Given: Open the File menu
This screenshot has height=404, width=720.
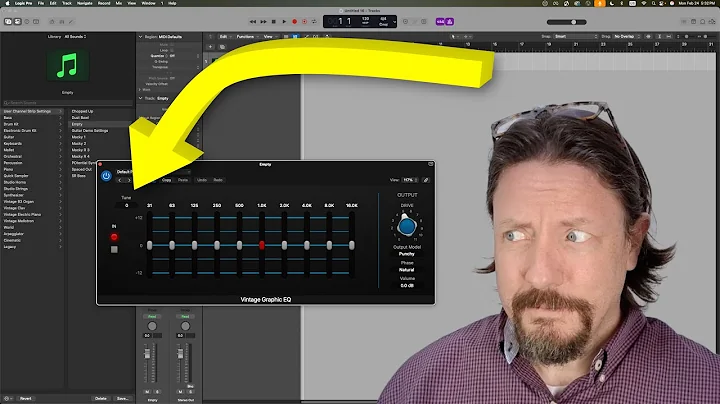Looking at the screenshot, I should pyautogui.click(x=41, y=3).
